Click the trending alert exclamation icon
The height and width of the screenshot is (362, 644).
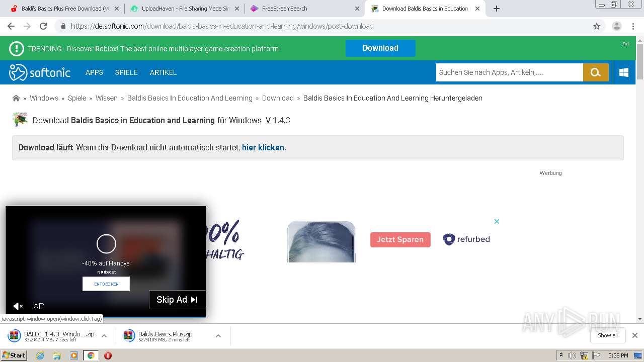[17, 49]
